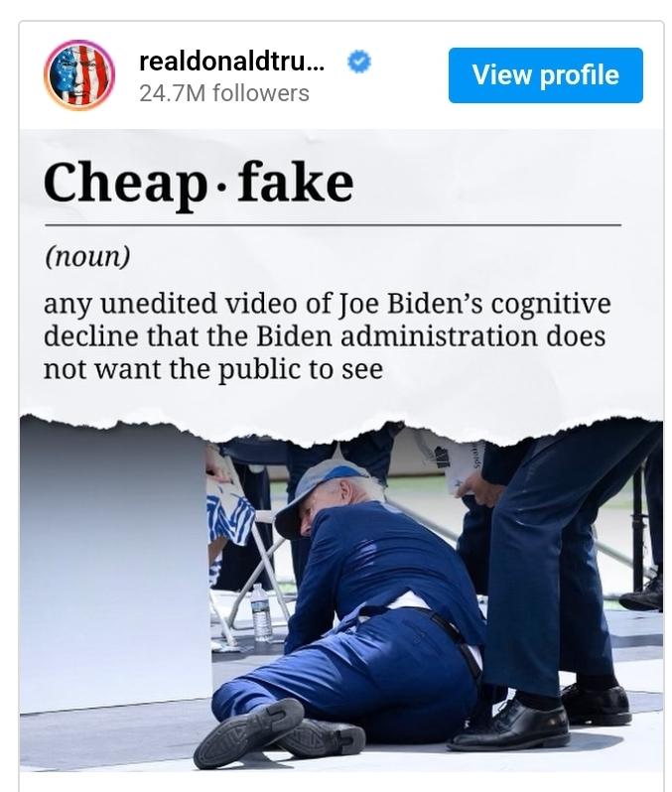The height and width of the screenshot is (792, 672).
Task: Click the Cheap·fake headline text
Action: pos(199,182)
